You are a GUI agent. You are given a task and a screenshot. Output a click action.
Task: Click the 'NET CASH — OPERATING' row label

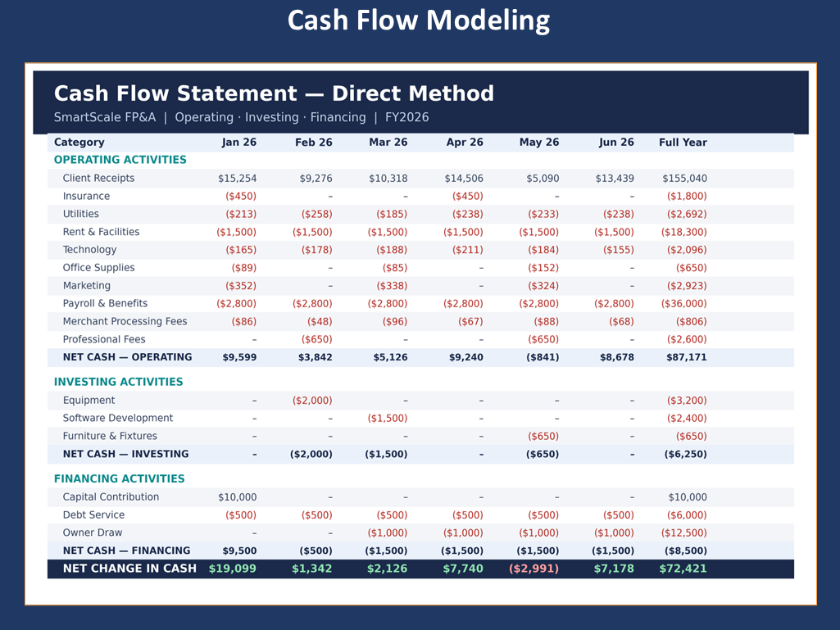pyautogui.click(x=128, y=357)
